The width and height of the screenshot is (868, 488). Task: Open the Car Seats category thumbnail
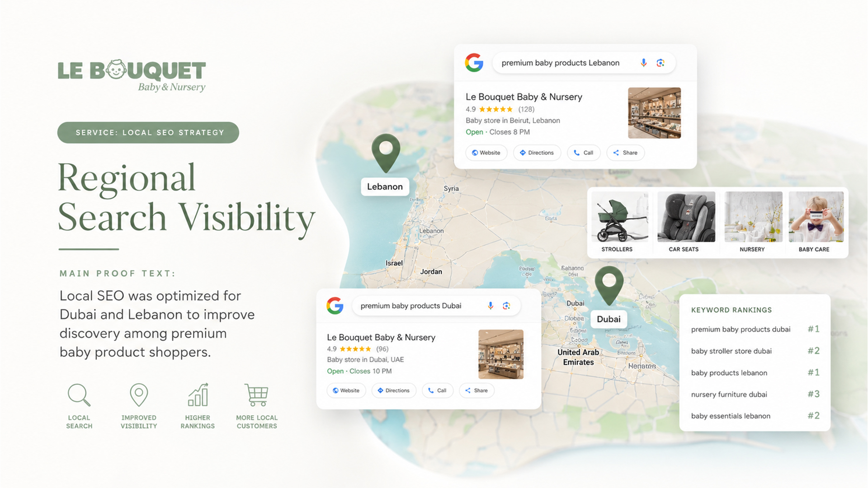pyautogui.click(x=686, y=222)
